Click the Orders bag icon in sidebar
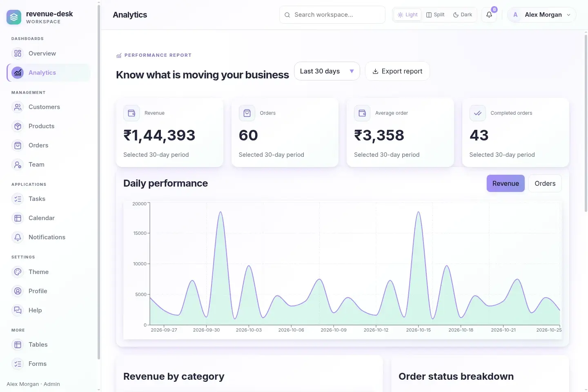Image resolution: width=588 pixels, height=392 pixels. point(18,145)
